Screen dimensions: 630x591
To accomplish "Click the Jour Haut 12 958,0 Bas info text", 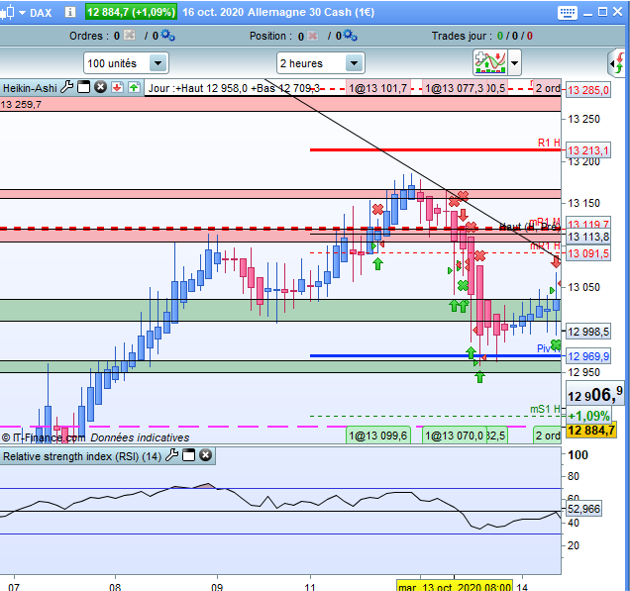I will point(234,88).
